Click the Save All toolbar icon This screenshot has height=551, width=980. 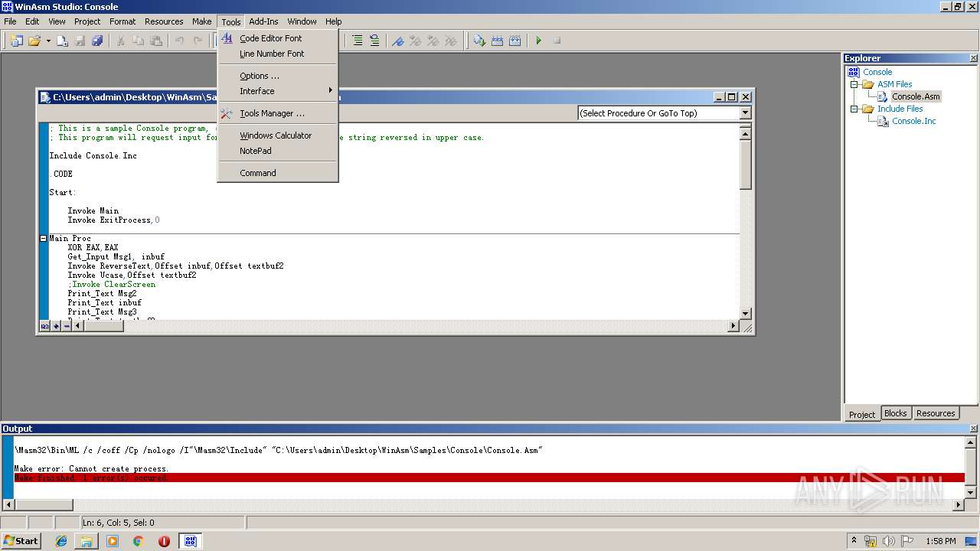[x=97, y=41]
